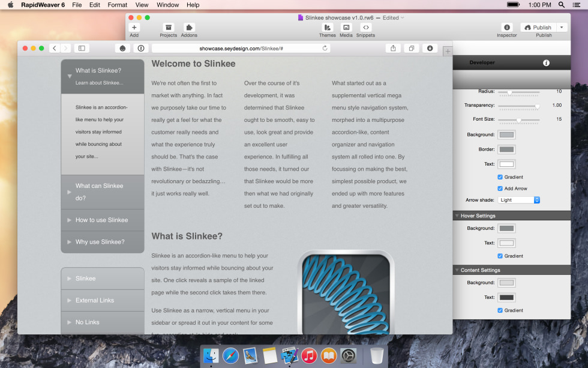This screenshot has width=588, height=368.
Task: Click the 1Password-style info extension icon
Action: 141,48
